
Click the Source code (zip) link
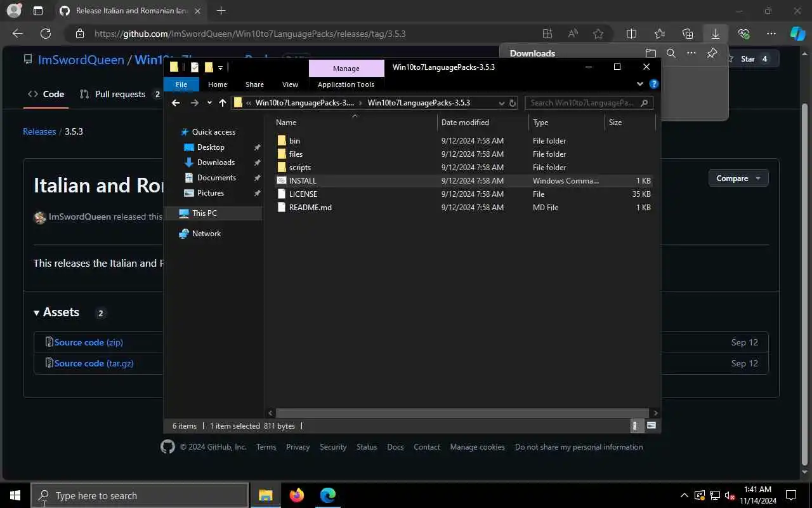coord(89,342)
